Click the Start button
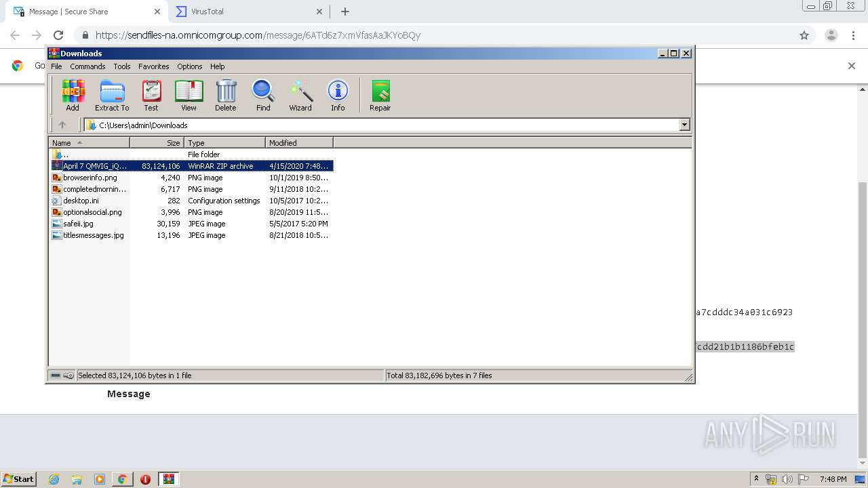The width and height of the screenshot is (868, 488). [x=18, y=479]
